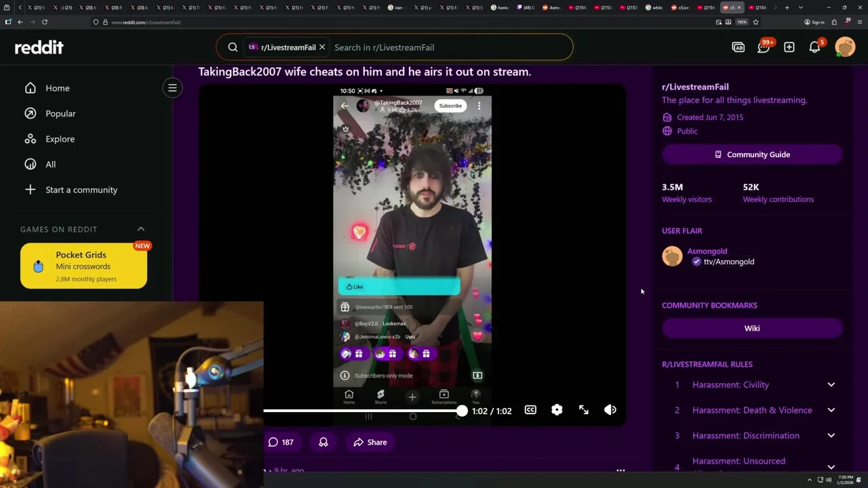Click the system clock in the taskbar
This screenshot has width=868, height=488.
(845, 480)
